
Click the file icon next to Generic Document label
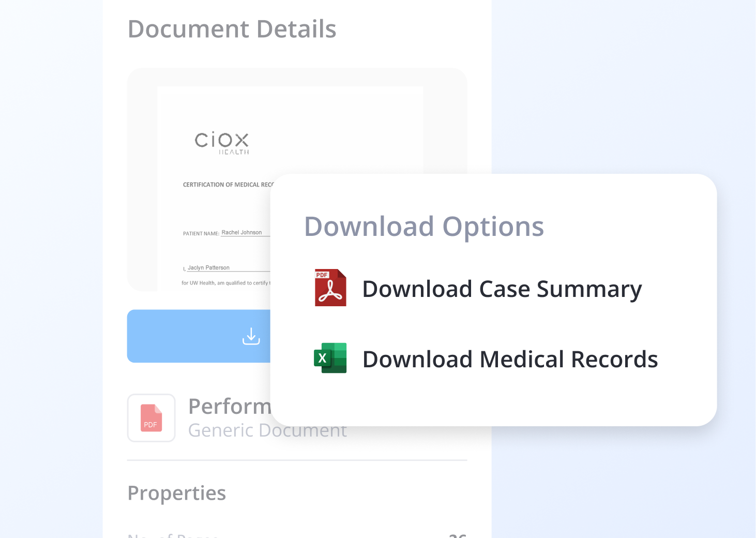click(151, 418)
